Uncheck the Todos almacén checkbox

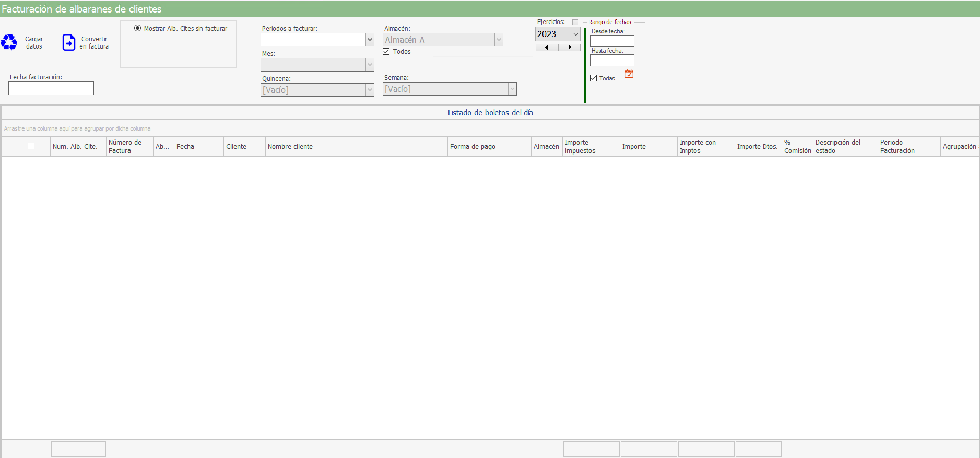coord(386,52)
